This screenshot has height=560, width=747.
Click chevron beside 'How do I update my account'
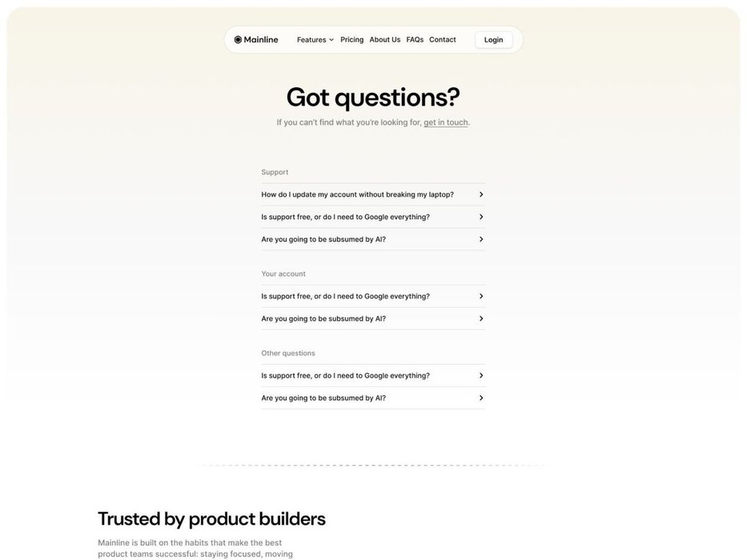(x=481, y=194)
